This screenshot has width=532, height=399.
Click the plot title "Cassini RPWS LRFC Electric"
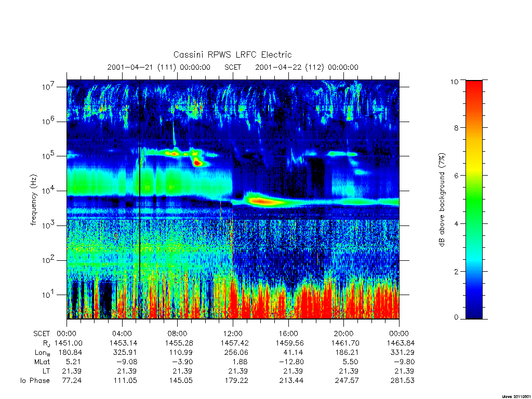pos(232,55)
